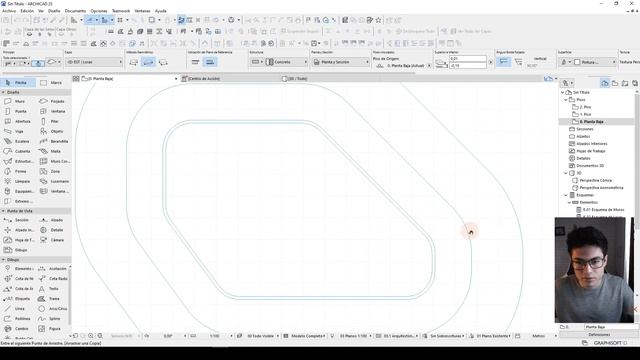Pick the Forjado slab tool

tap(53, 101)
